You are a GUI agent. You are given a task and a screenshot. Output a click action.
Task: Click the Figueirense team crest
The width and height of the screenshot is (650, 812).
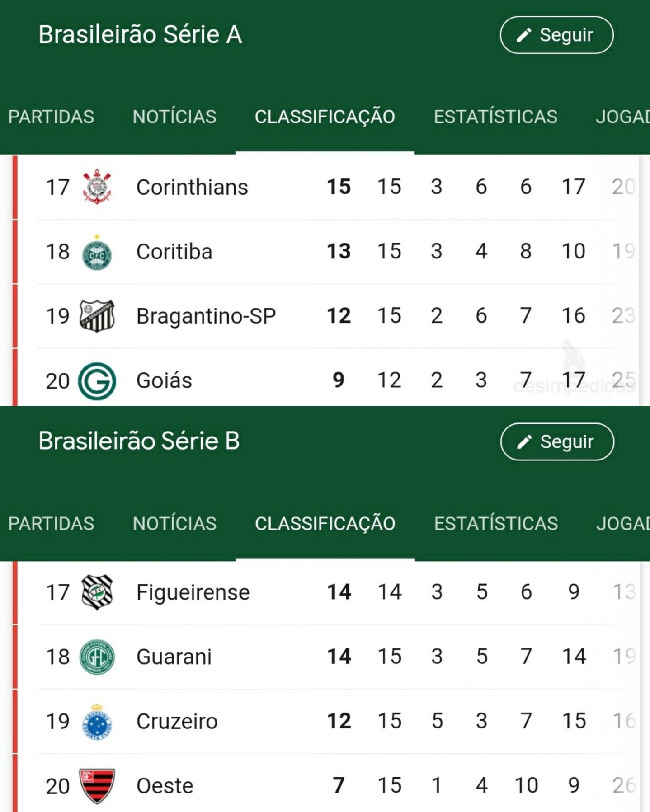(97, 592)
